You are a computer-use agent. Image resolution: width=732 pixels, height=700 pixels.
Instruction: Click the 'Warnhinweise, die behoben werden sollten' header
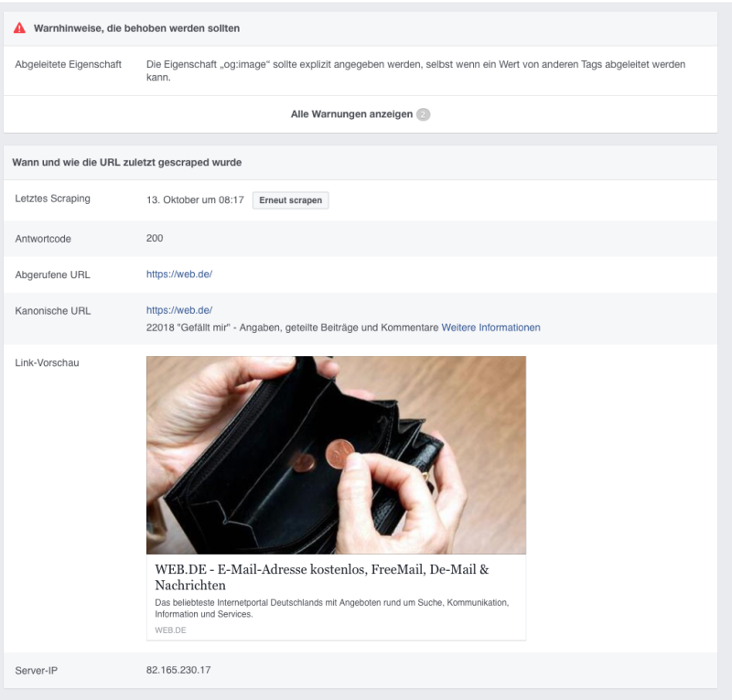click(x=136, y=28)
